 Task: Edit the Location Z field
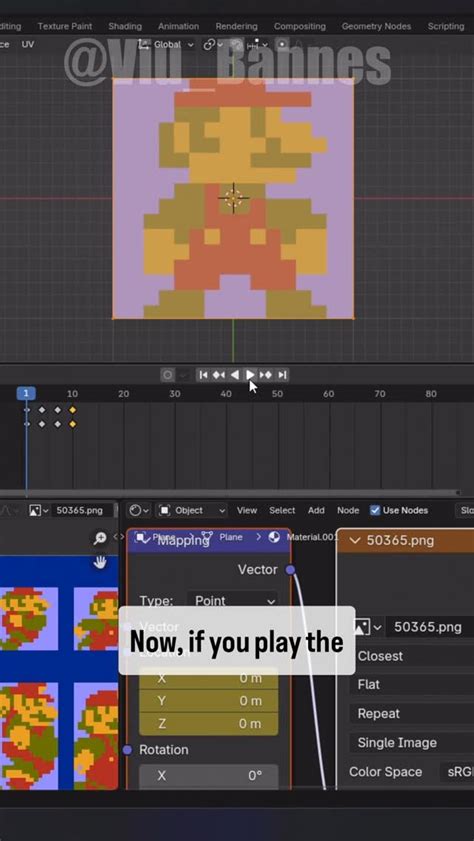[x=209, y=724]
